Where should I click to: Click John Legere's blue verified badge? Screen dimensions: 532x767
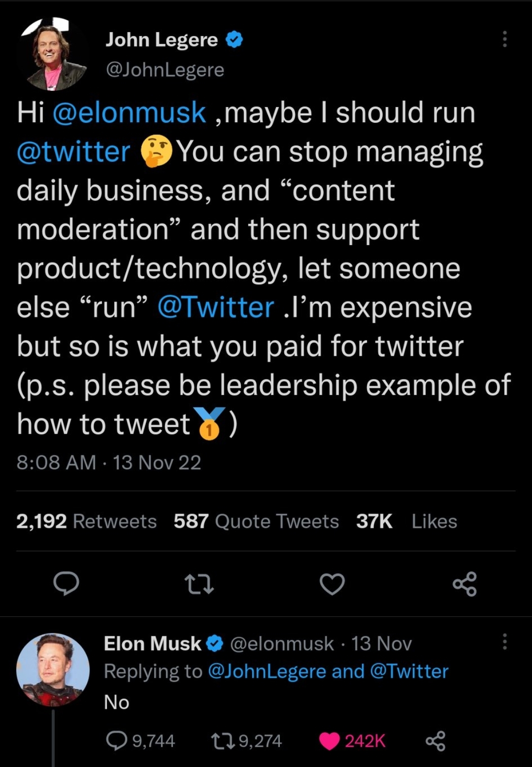pos(234,40)
